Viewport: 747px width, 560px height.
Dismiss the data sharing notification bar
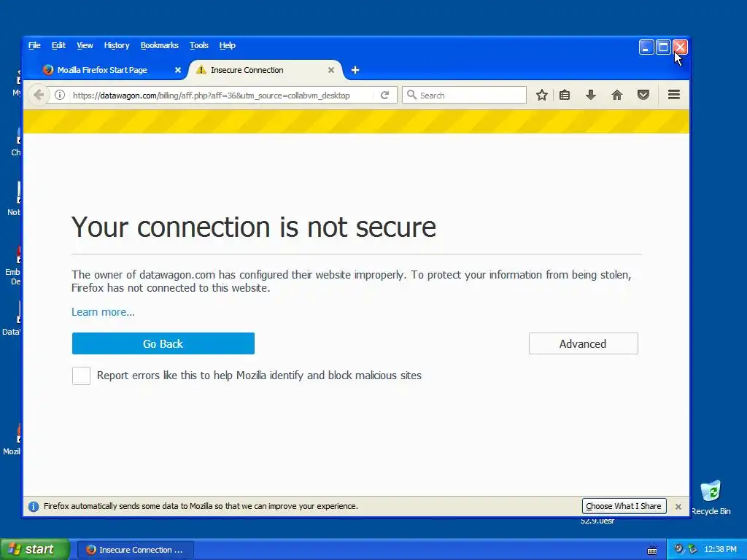pyautogui.click(x=678, y=507)
